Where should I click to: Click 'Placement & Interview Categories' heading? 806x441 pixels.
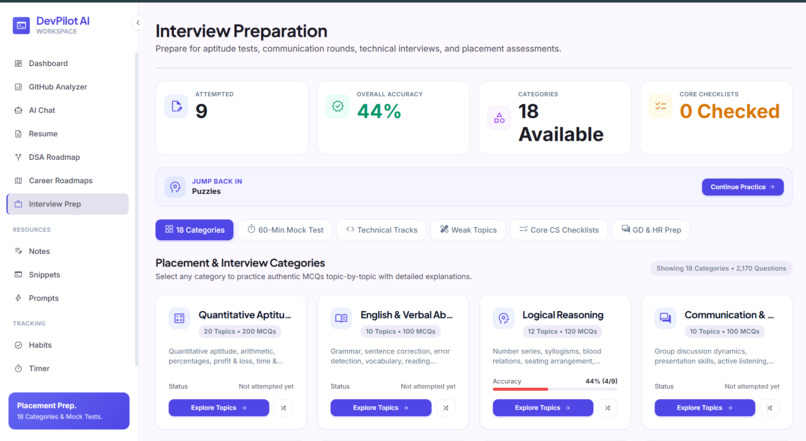pyautogui.click(x=240, y=263)
